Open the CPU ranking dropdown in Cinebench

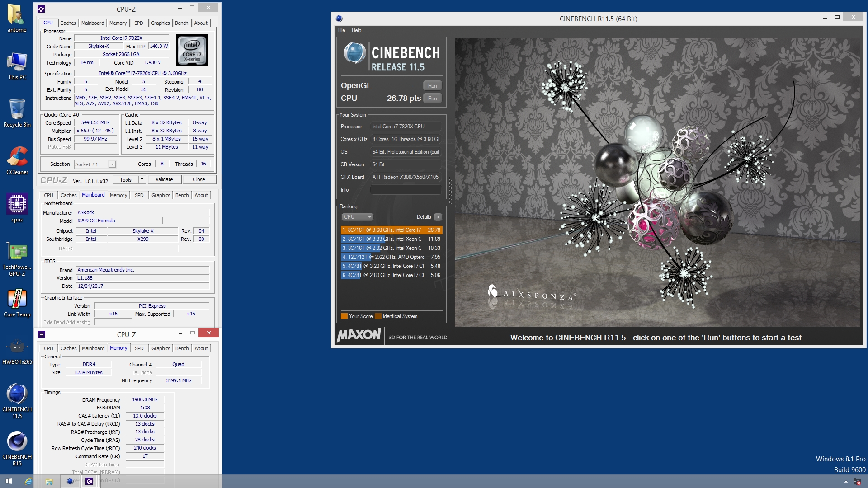click(x=357, y=217)
